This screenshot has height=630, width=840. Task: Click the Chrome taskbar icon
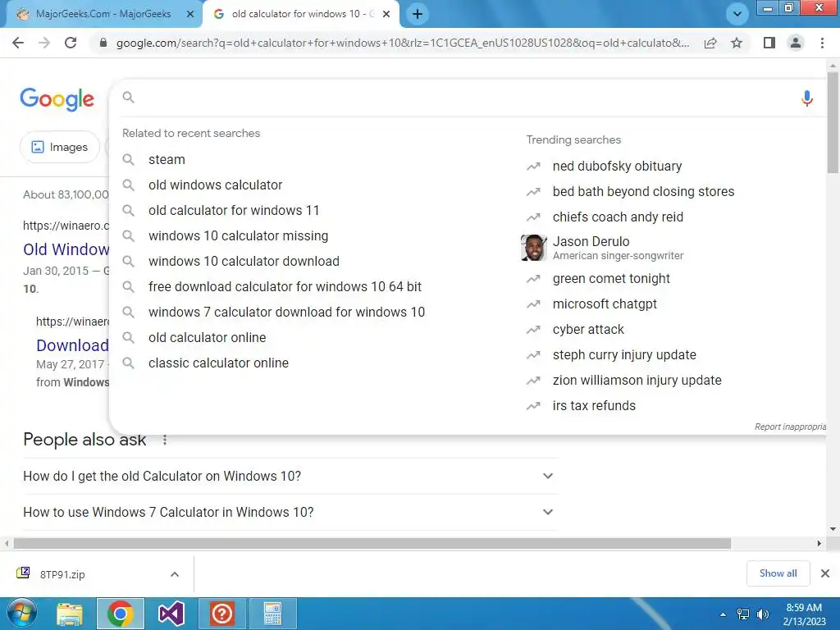(120, 614)
